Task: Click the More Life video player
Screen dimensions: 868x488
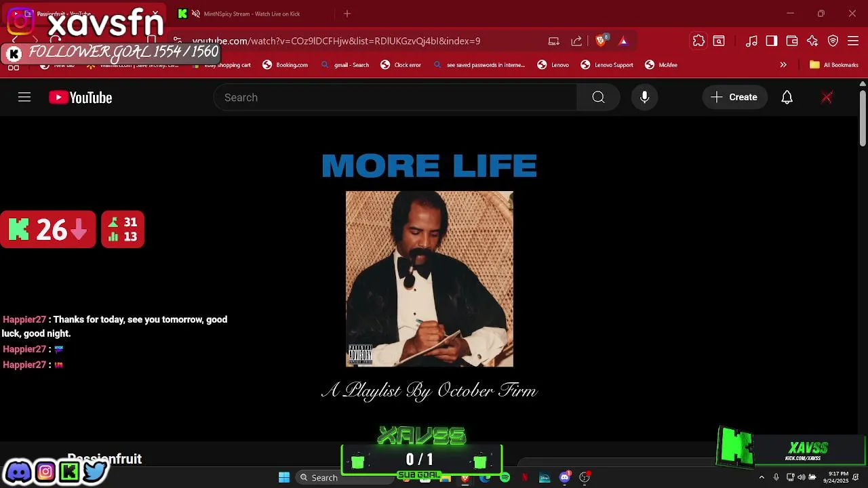Action: (x=429, y=278)
